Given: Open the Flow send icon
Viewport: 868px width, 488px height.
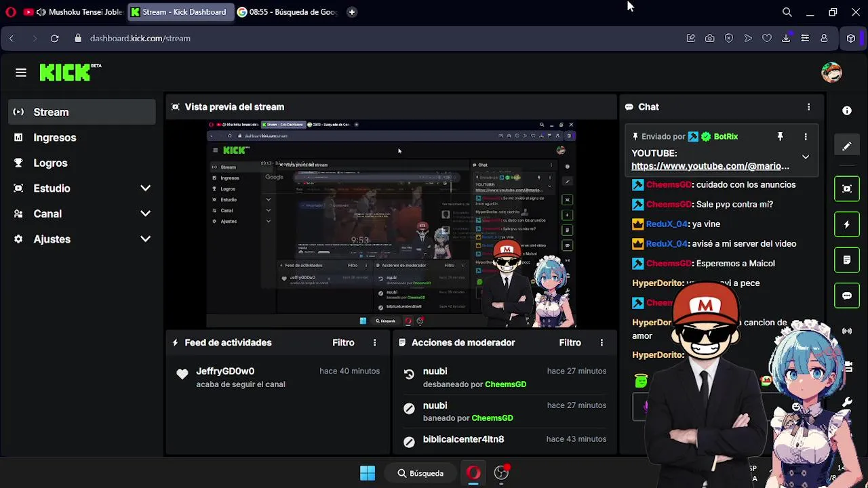Looking at the screenshot, I should (748, 39).
